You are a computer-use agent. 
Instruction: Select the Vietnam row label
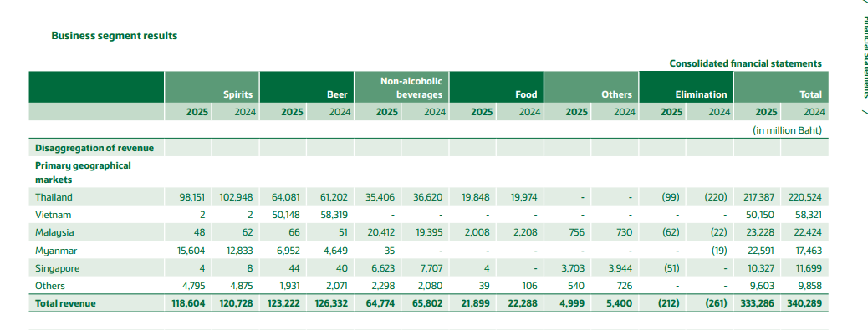(x=54, y=215)
